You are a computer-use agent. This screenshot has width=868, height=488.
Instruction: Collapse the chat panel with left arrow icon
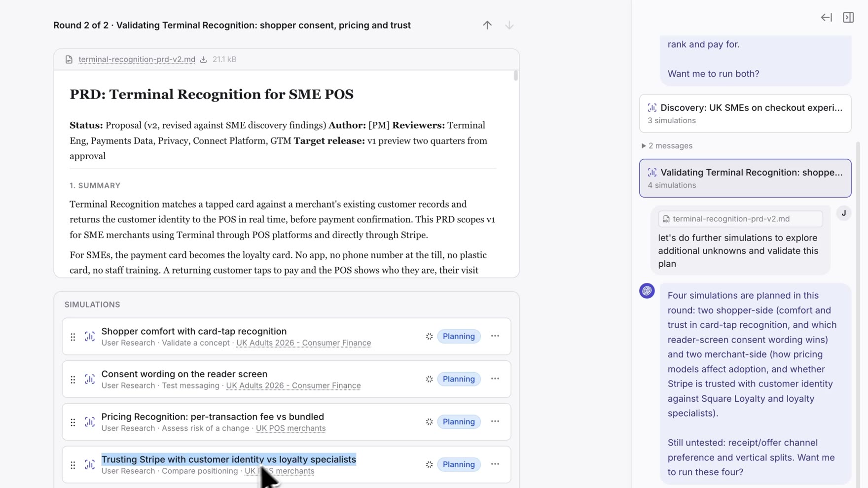[x=826, y=18]
